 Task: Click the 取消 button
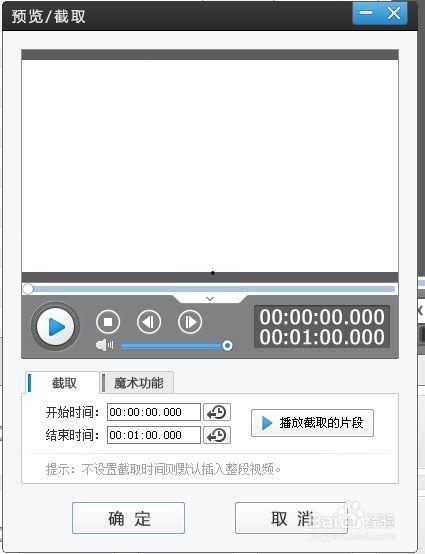291,518
